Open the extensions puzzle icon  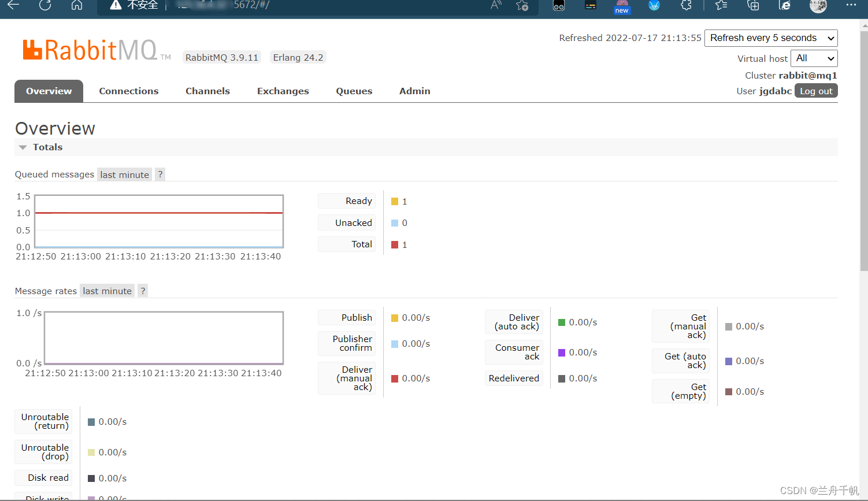point(686,5)
